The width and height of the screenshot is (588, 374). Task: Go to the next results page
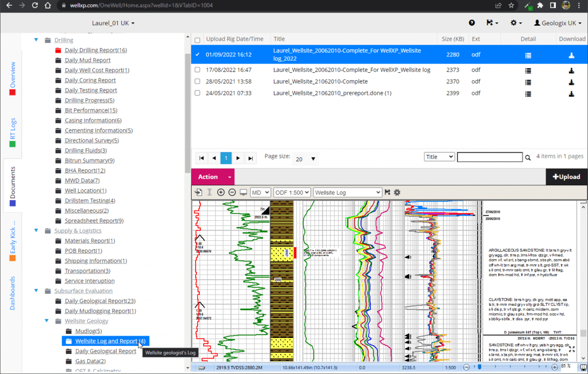click(238, 158)
